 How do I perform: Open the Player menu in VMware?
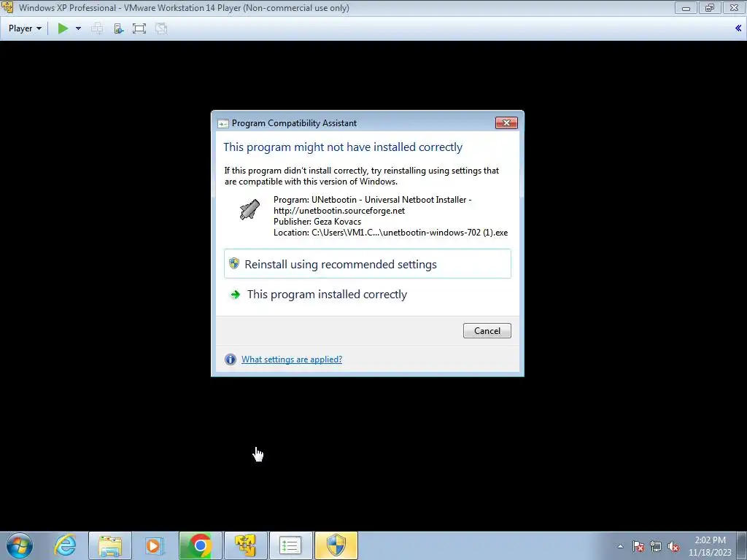[x=25, y=28]
